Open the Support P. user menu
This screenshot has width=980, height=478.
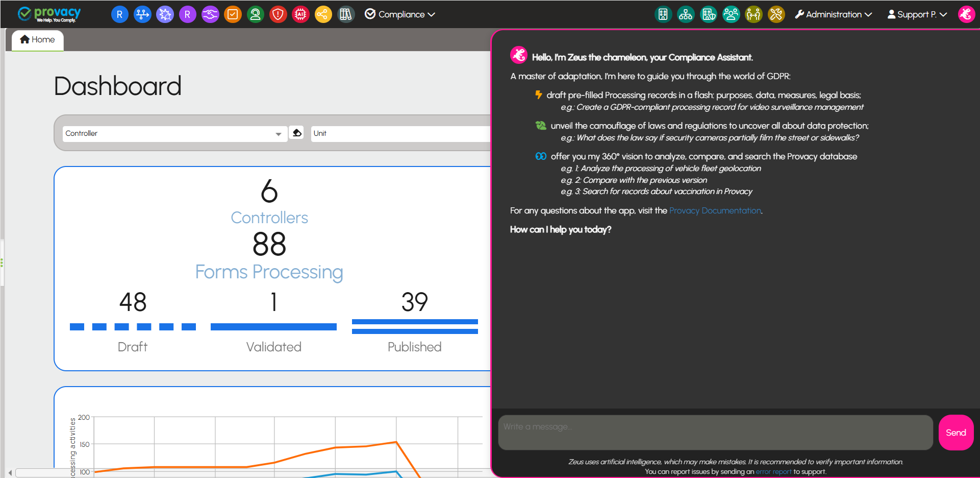(x=917, y=14)
